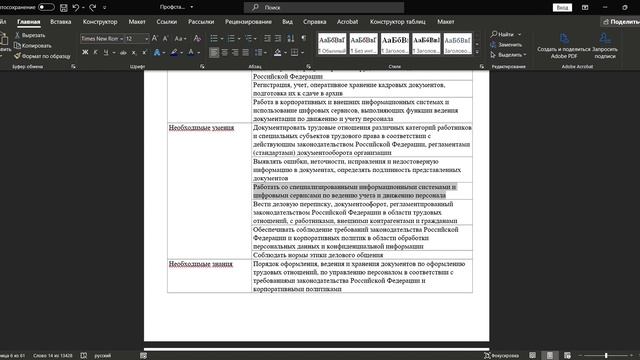Adjust the zoom slider
The width and height of the screenshot is (640, 360).
606,356
